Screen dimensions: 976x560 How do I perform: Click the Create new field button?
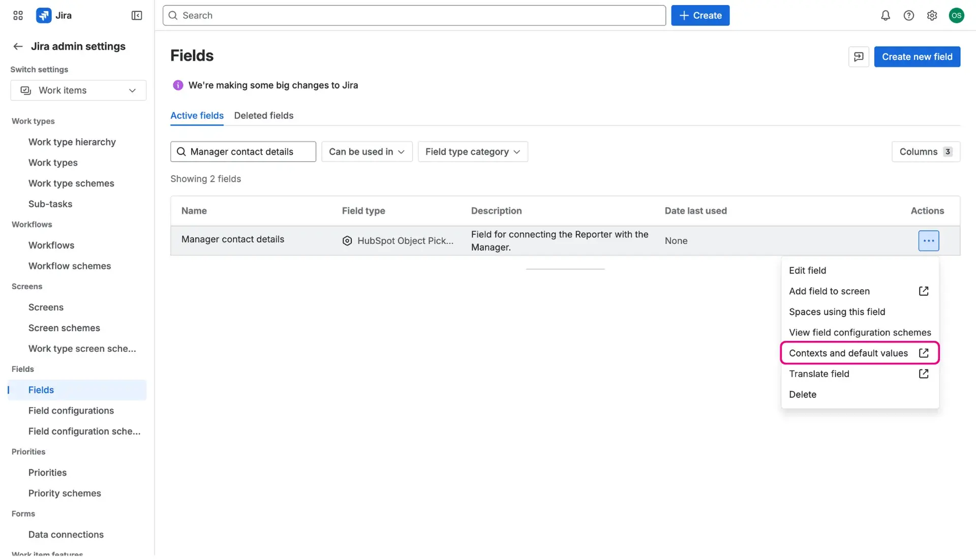click(x=917, y=56)
